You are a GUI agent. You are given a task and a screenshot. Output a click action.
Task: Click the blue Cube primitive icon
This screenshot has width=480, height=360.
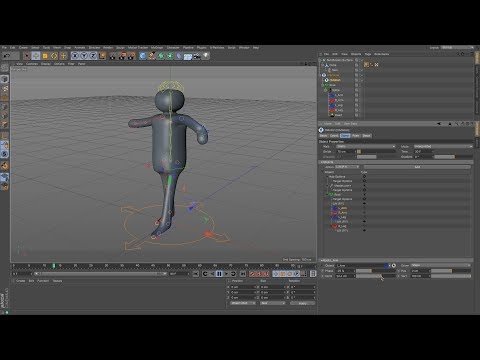(143, 56)
